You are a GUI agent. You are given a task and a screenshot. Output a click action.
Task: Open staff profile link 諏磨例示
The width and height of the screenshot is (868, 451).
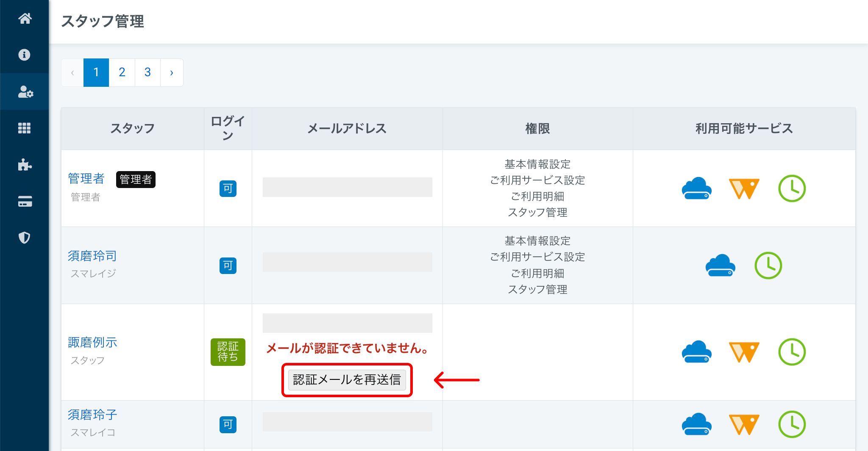[x=92, y=342]
